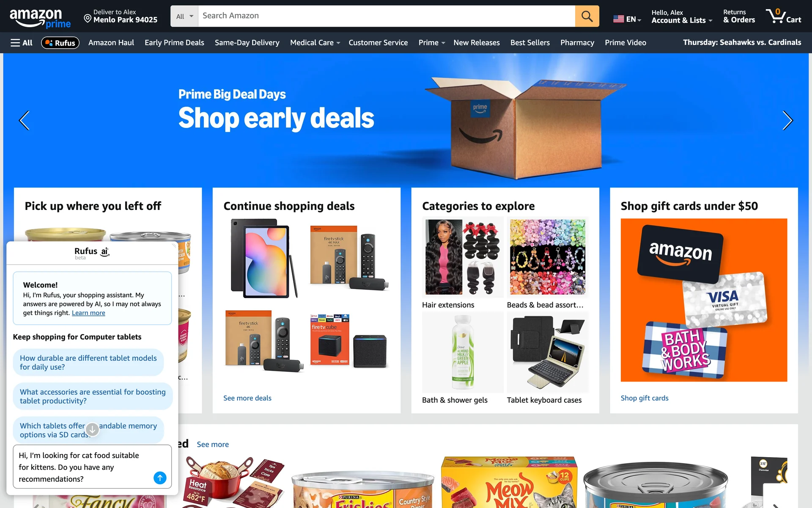Screen dimensions: 812x508
Task: Select Early Prime Deals nav item
Action: [174, 43]
